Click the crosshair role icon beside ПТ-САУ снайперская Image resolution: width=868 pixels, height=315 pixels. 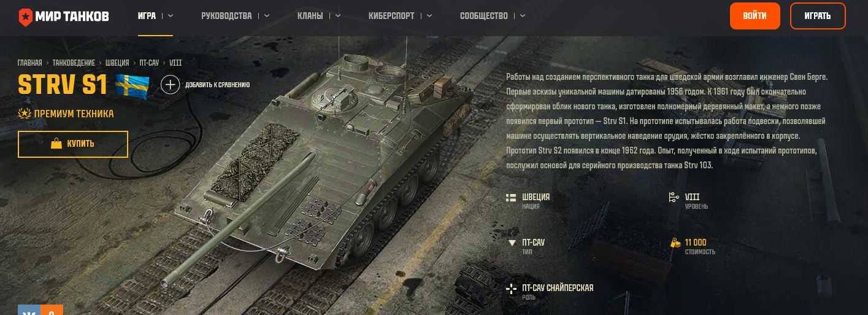(511, 289)
